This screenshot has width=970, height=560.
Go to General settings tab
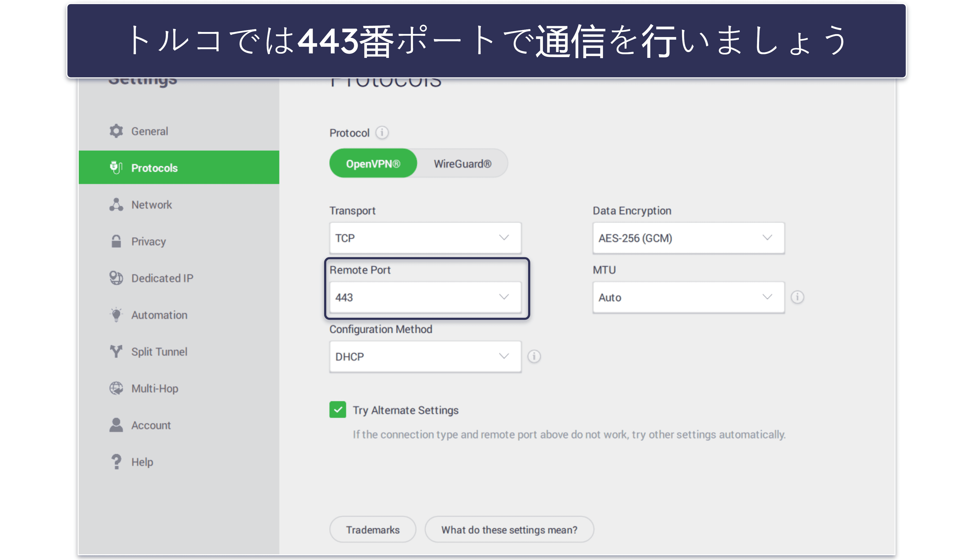coord(179,131)
